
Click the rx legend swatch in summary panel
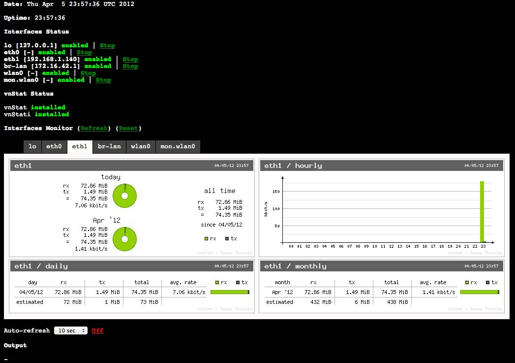(x=206, y=239)
